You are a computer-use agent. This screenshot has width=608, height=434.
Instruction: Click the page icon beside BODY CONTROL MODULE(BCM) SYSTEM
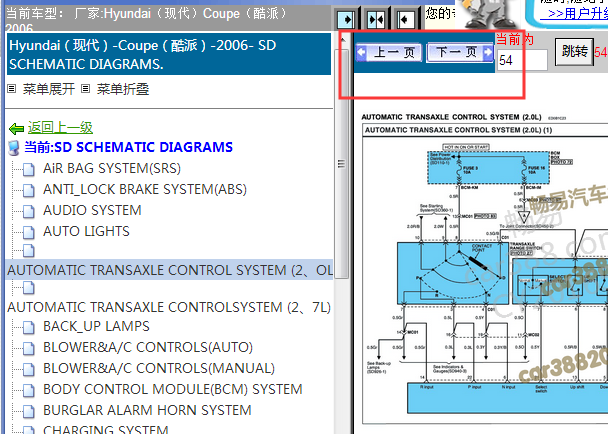(x=28, y=390)
